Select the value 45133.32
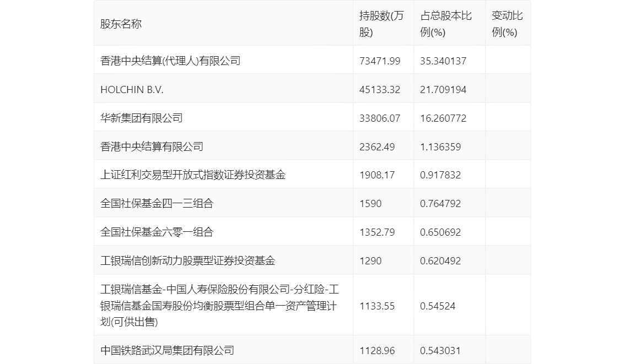The image size is (625, 364). pos(379,90)
